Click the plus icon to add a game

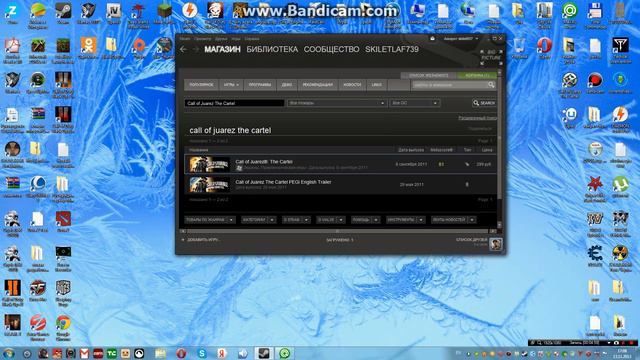coord(182,240)
